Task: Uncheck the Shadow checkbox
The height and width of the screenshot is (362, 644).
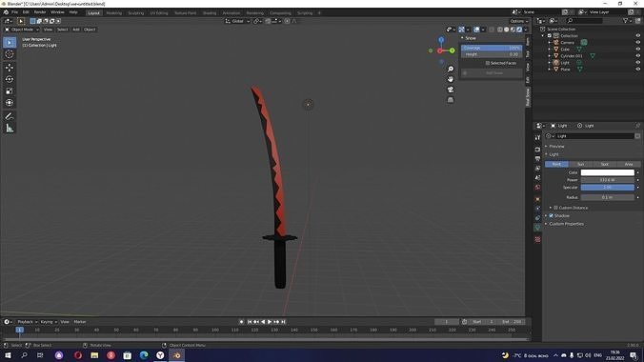Action: coord(552,215)
